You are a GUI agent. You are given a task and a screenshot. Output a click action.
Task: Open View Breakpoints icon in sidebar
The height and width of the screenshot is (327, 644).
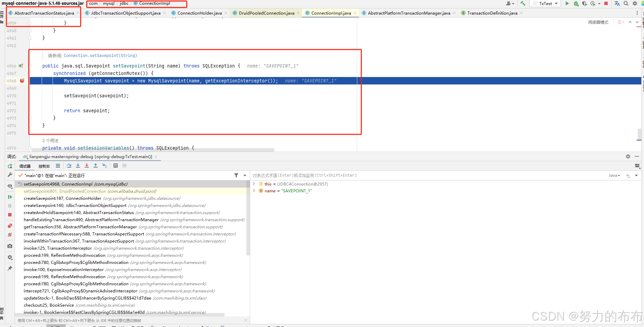10,226
